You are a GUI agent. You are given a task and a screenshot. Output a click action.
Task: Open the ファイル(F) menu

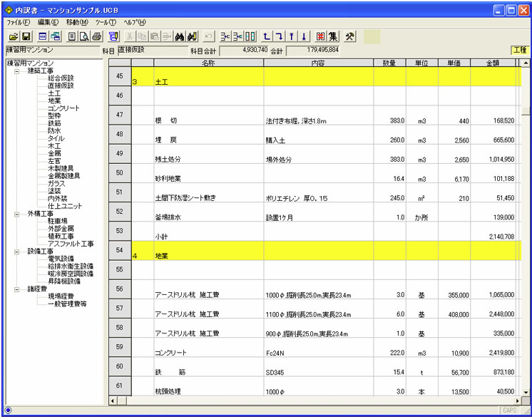18,22
